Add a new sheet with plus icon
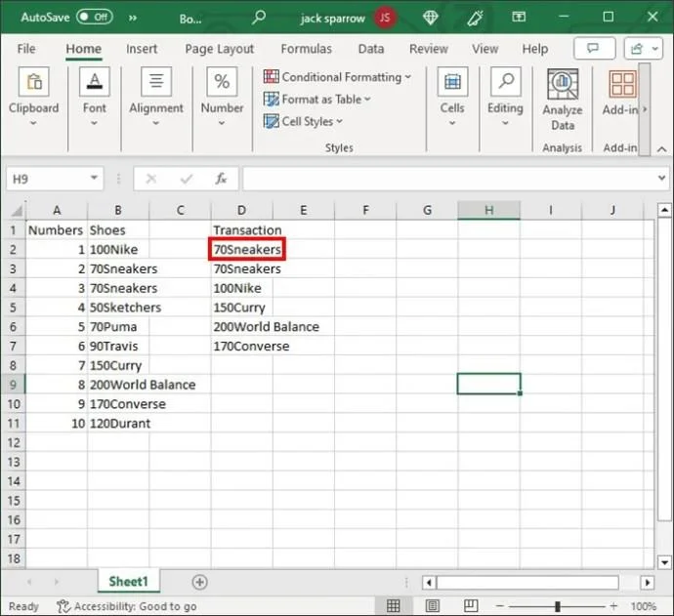The width and height of the screenshot is (674, 616). (x=199, y=582)
